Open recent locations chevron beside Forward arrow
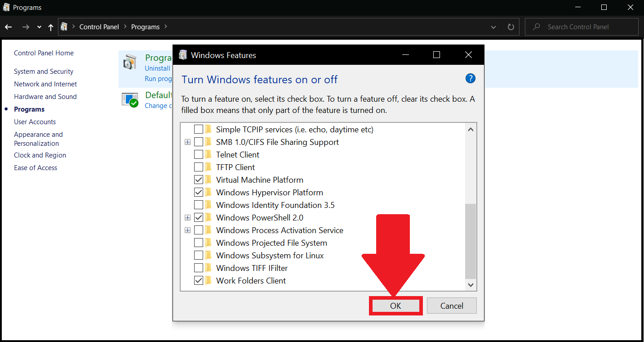This screenshot has width=644, height=342. [x=39, y=27]
